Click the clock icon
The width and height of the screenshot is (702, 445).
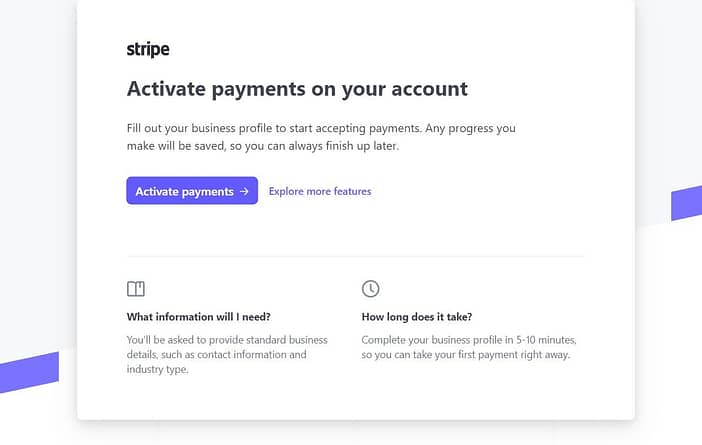[370, 289]
